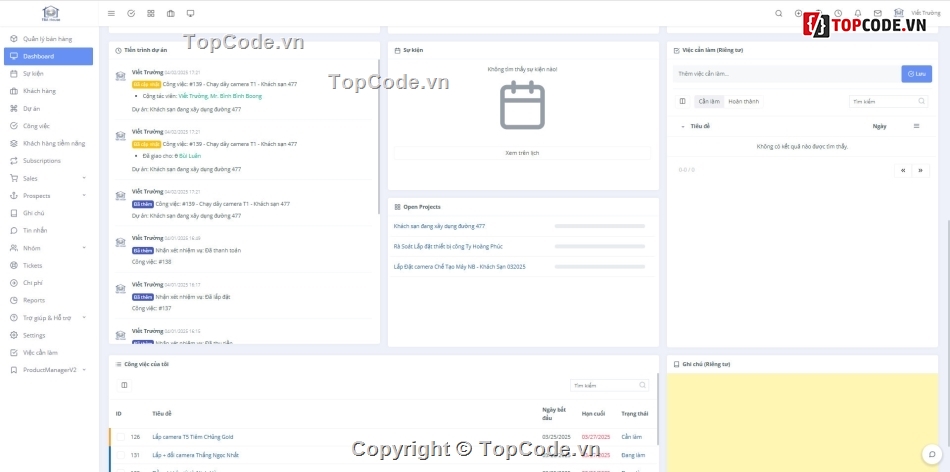Click the Lưu button for to-do
The width and height of the screenshot is (950, 472).
click(x=916, y=74)
